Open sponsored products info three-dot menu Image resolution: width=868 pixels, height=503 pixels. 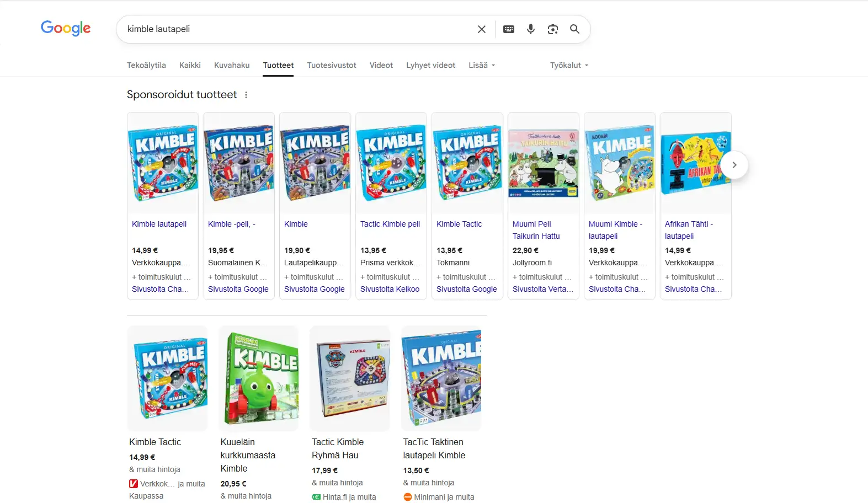tap(246, 95)
